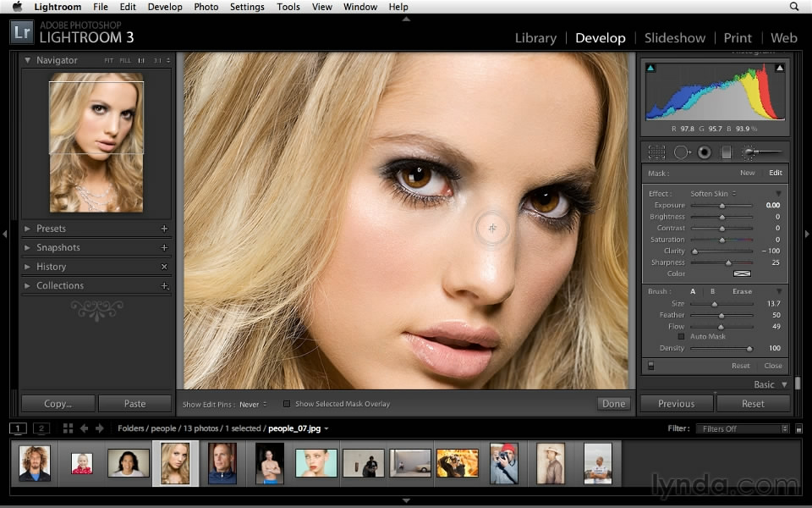The height and width of the screenshot is (508, 812).
Task: Click the Lightroom Lr identity plate
Action: [x=22, y=32]
